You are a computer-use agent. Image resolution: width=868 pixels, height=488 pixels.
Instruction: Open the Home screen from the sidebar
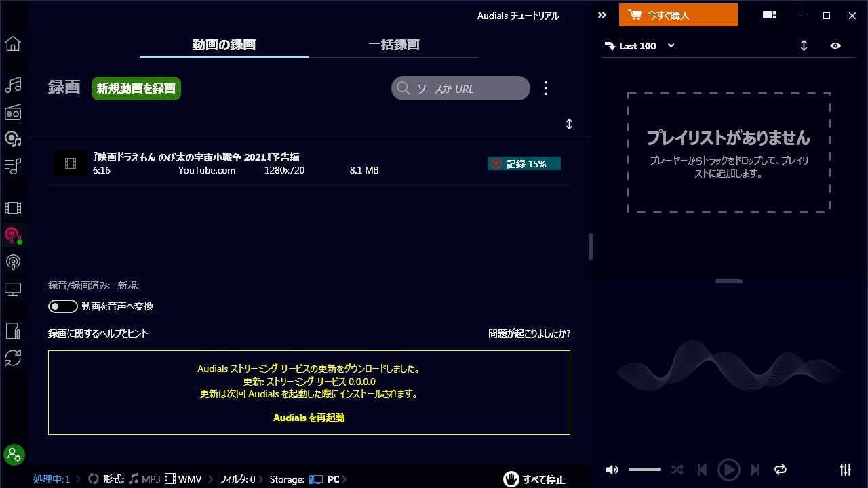point(14,43)
